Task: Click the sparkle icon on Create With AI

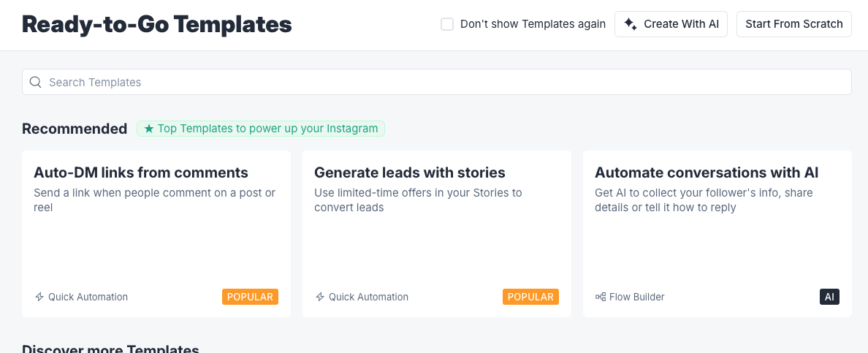Action: [x=631, y=24]
